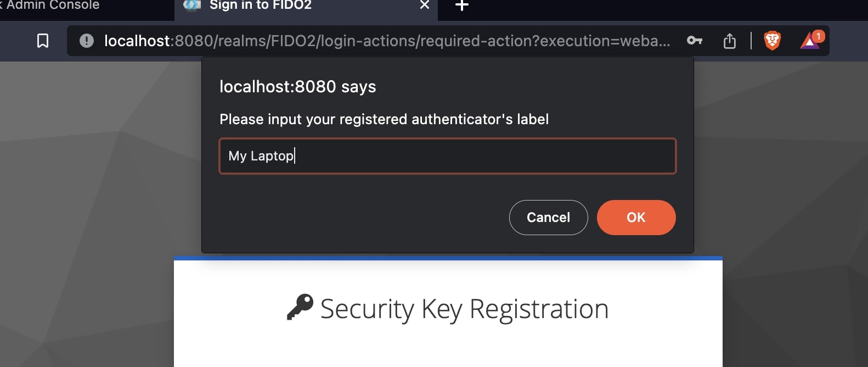Click the "Please input your registered authenticator's label" message

coord(384,119)
